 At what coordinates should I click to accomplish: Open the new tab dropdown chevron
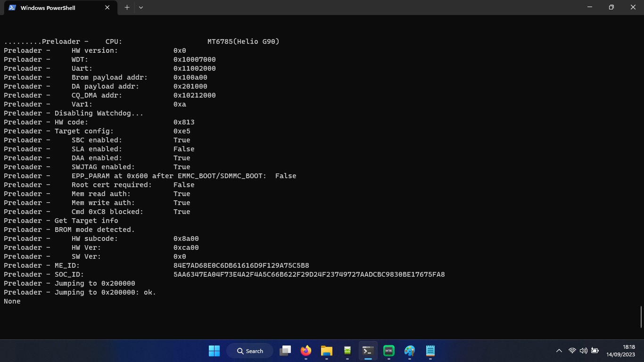point(140,7)
